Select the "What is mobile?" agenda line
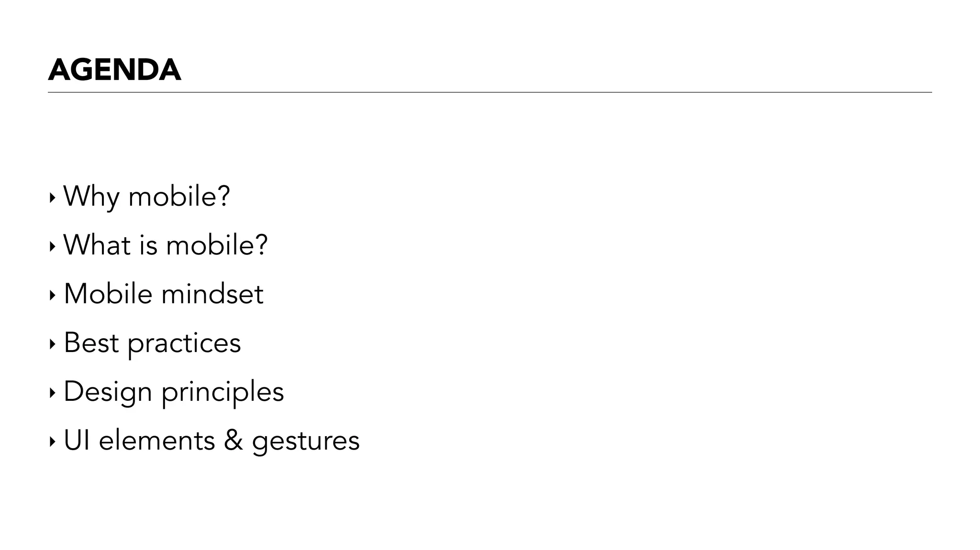 point(165,245)
